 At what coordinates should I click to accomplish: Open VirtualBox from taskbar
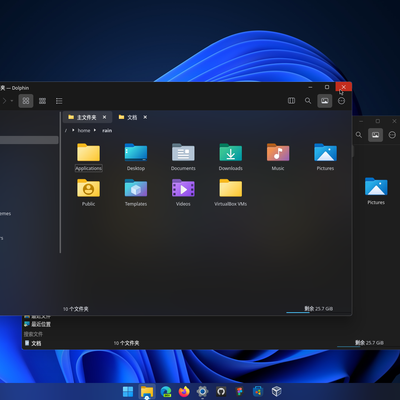point(276,391)
